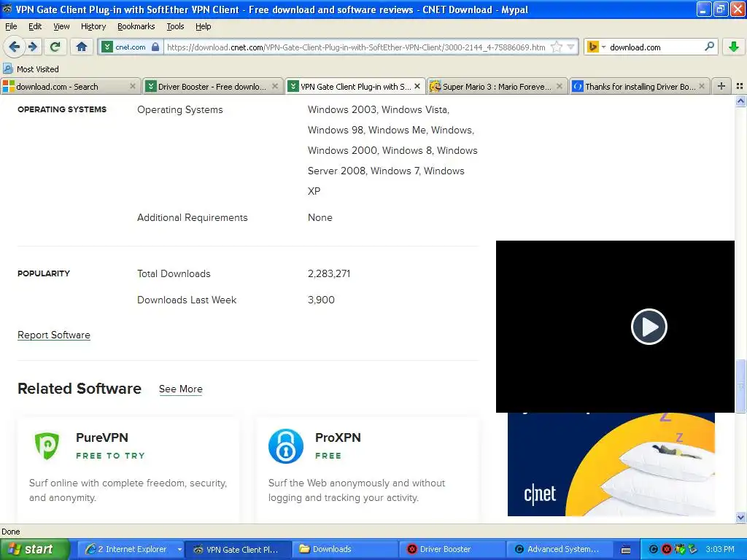Close the Super Mario 3 tab
The height and width of the screenshot is (560, 747).
tap(560, 86)
